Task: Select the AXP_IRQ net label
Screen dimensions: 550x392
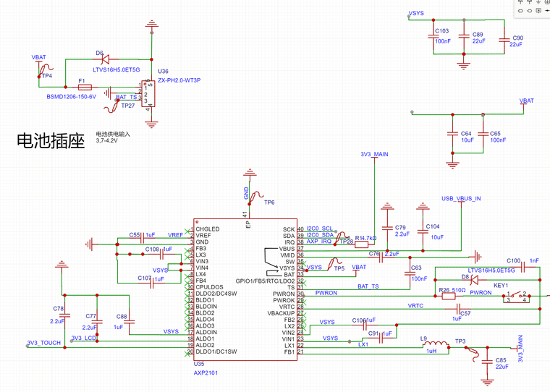Action: (x=319, y=242)
